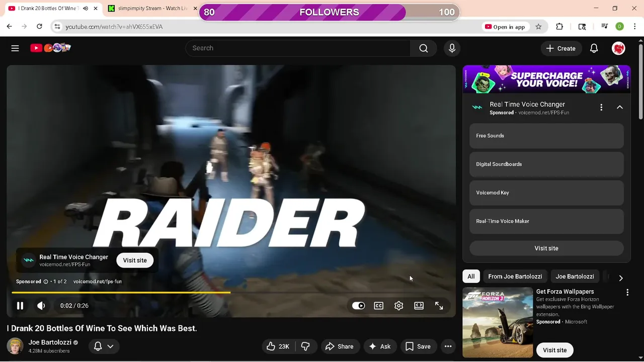Screen dimensions: 644x362
Task: Share this video
Action: click(340, 346)
